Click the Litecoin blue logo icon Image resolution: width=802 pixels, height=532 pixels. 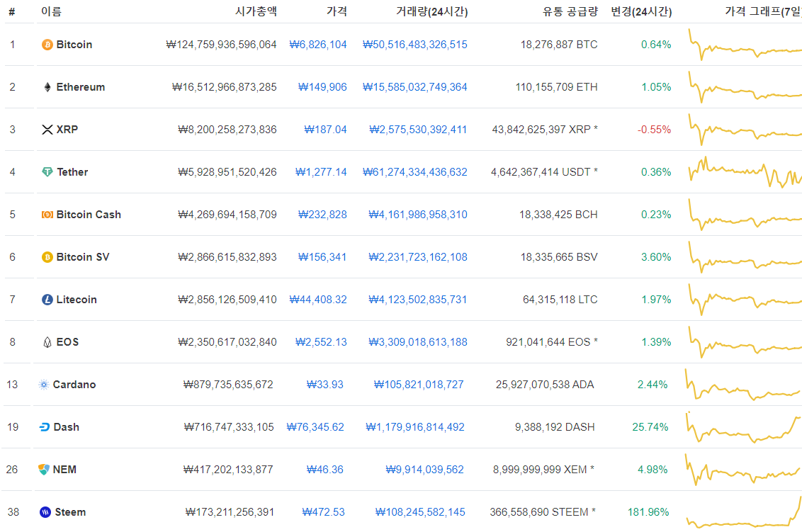[47, 300]
